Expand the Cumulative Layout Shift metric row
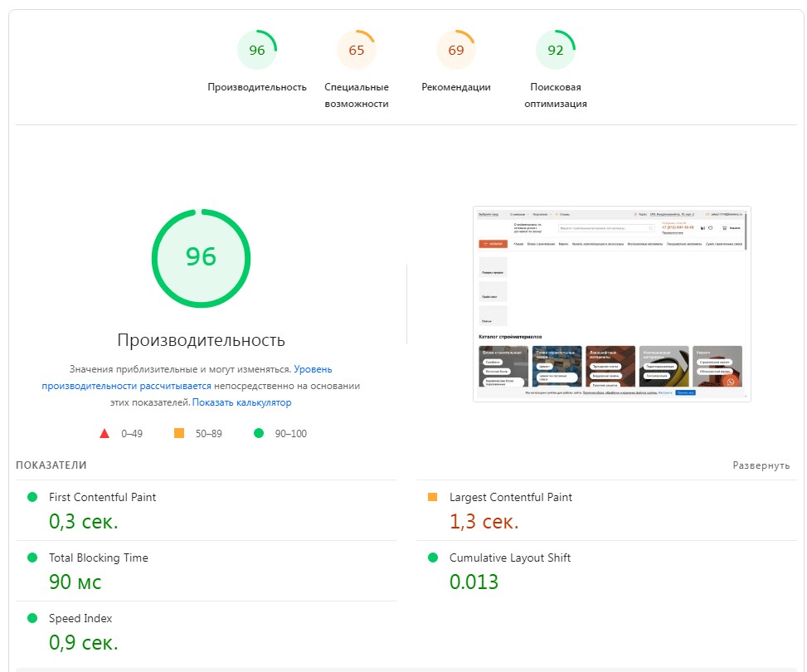807x672 pixels. 509,558
